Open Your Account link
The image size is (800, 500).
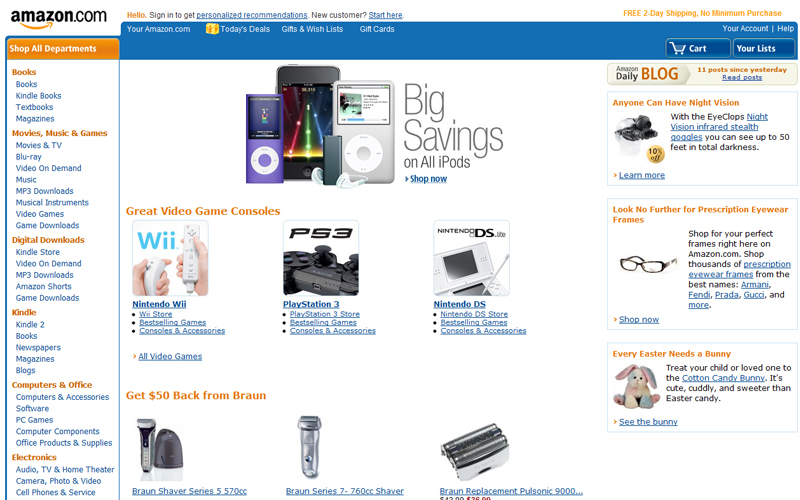745,29
